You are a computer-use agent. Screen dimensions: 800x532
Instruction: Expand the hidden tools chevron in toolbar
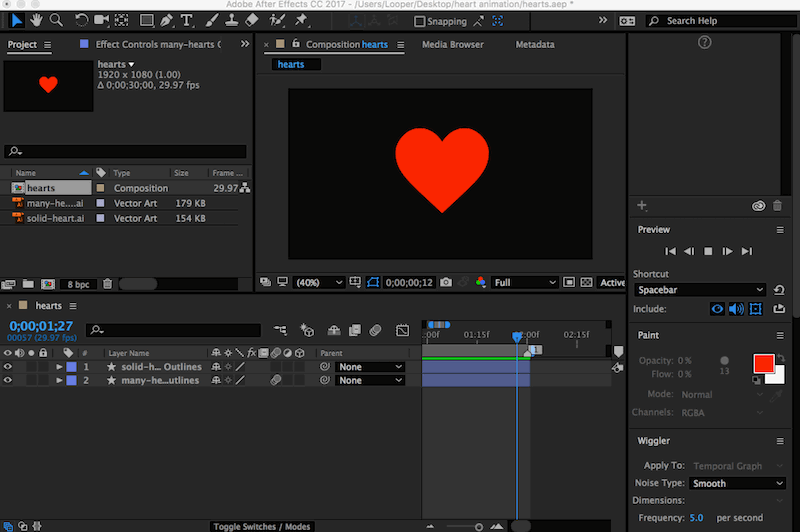click(x=603, y=20)
